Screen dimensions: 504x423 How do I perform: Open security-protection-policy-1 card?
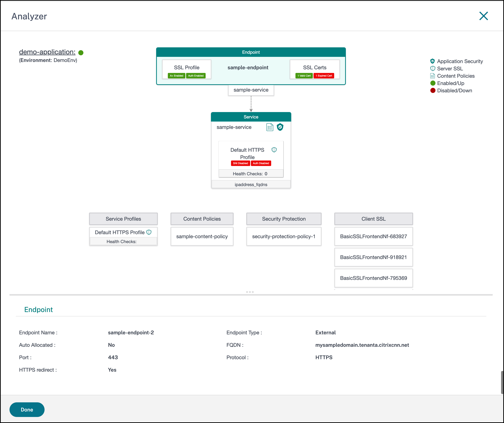click(x=284, y=236)
